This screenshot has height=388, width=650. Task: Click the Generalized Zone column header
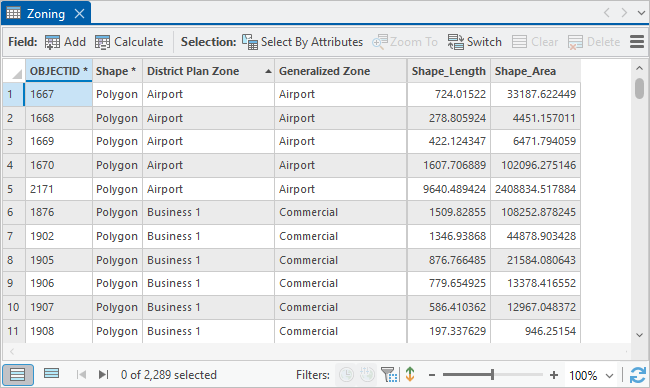pyautogui.click(x=340, y=71)
